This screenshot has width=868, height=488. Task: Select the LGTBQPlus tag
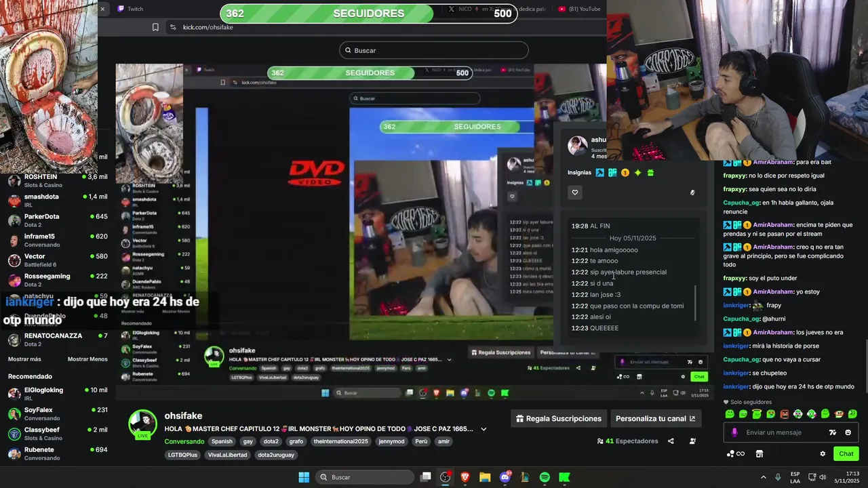[x=182, y=455]
